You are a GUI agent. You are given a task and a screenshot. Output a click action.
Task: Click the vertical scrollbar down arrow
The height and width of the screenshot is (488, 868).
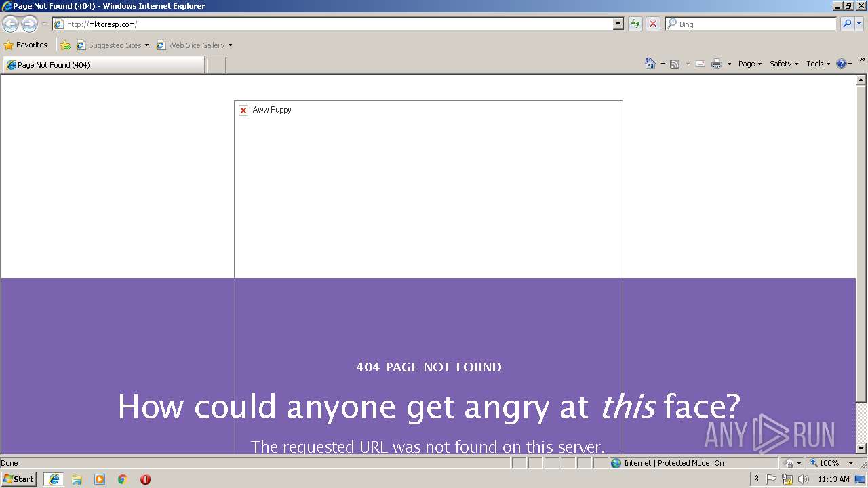point(861,448)
